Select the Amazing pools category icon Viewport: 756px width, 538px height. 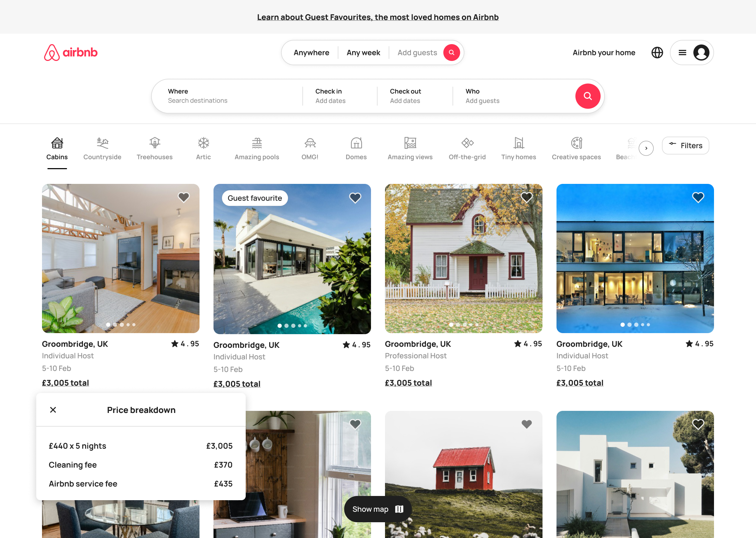point(257,143)
